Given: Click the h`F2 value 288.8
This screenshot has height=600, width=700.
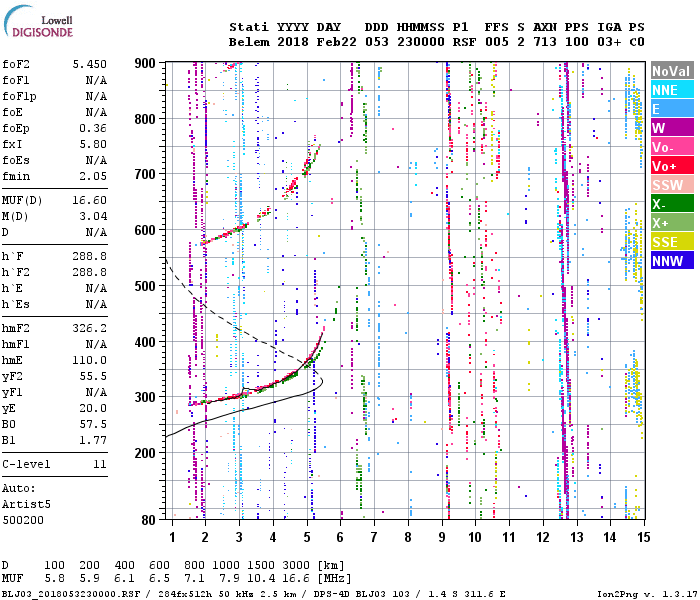Looking at the screenshot, I should click(x=90, y=272).
